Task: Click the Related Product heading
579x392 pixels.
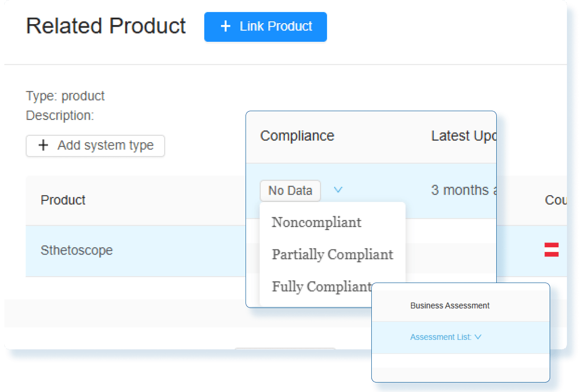Action: [x=106, y=26]
